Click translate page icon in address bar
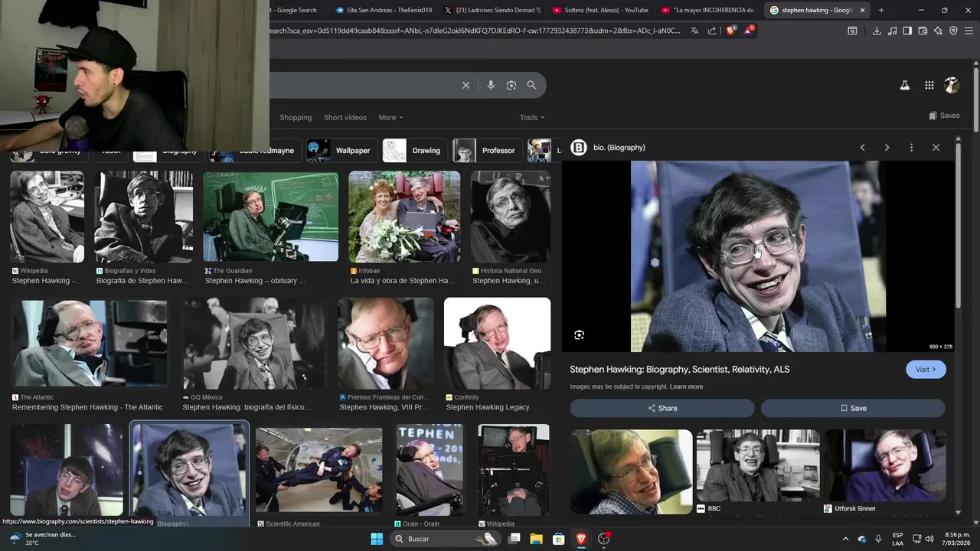Screen dimensions: 980x551 (x=694, y=31)
